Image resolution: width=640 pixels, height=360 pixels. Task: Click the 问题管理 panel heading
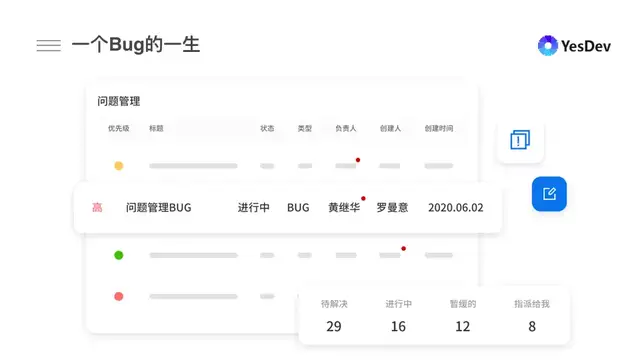click(x=119, y=101)
